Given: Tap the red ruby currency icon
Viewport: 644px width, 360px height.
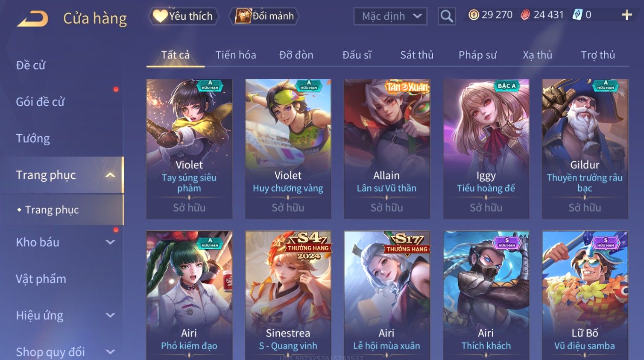Looking at the screenshot, I should 525,15.
